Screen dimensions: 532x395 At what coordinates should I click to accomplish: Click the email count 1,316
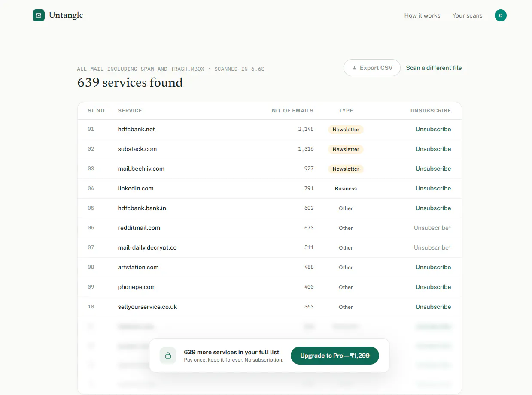pyautogui.click(x=306, y=149)
